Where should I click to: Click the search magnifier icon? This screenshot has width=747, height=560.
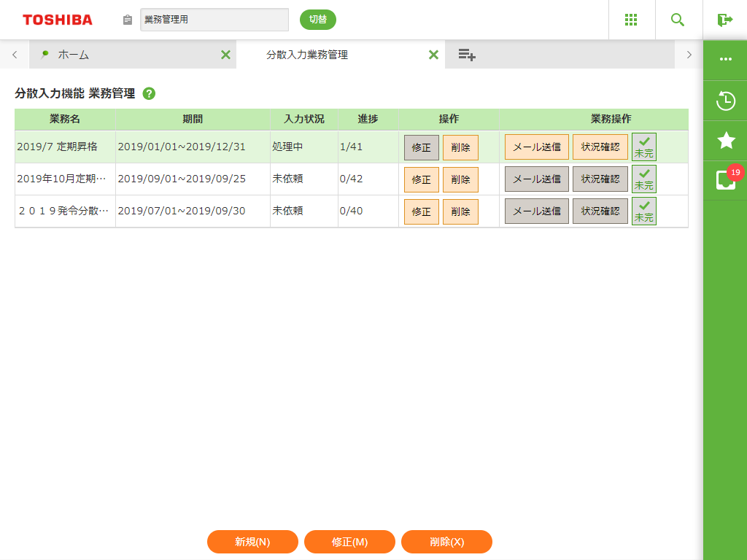click(x=678, y=20)
